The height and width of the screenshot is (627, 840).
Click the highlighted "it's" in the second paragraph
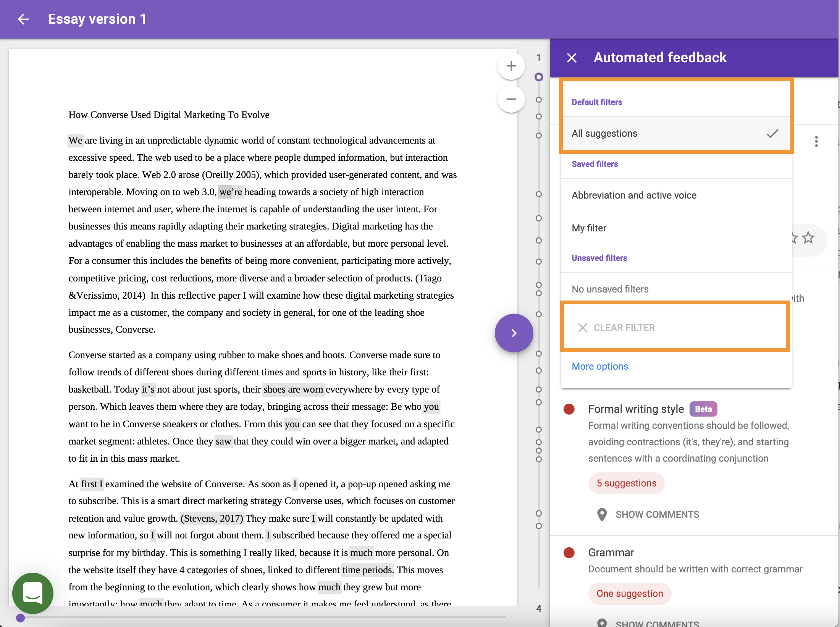point(148,389)
